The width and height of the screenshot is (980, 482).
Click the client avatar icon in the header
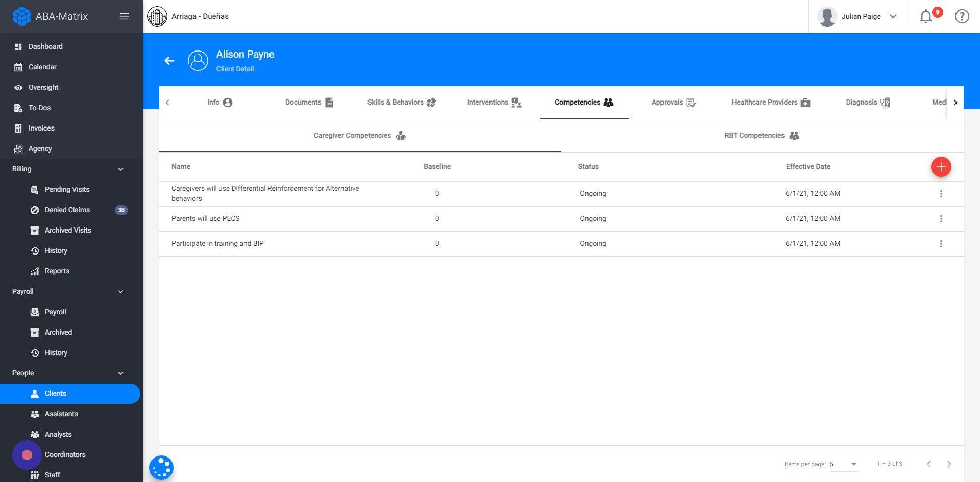198,61
